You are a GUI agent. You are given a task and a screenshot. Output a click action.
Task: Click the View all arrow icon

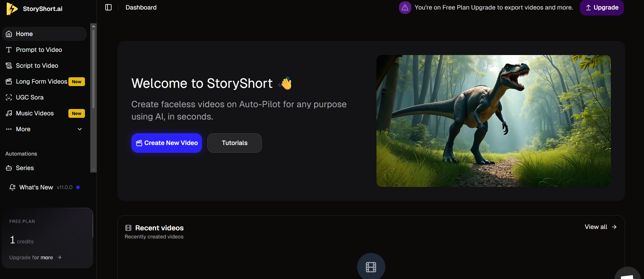[x=614, y=227]
